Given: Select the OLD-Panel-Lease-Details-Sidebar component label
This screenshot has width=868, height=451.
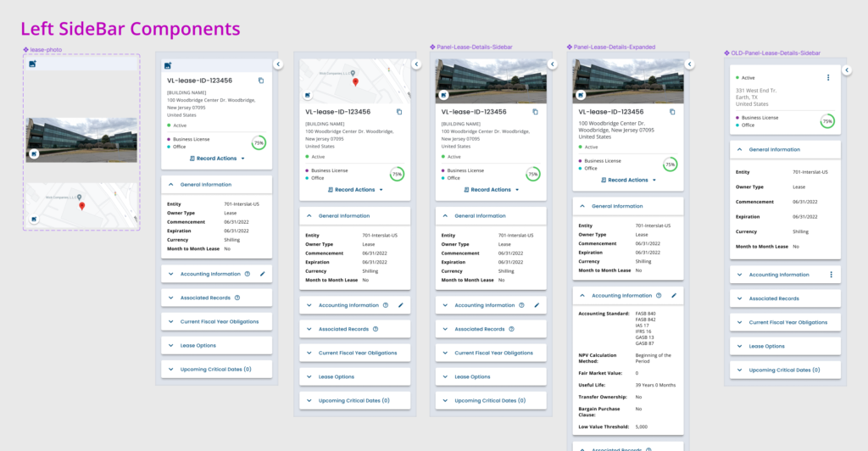Looking at the screenshot, I should [776, 53].
